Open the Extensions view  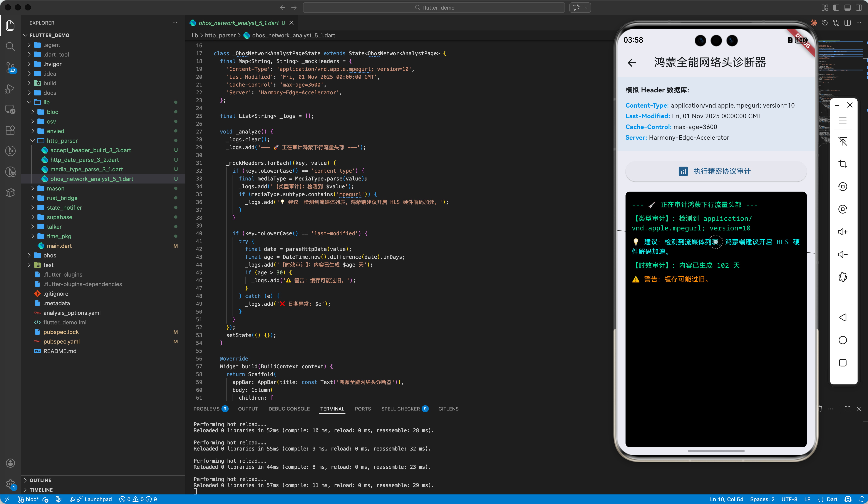[x=10, y=130]
